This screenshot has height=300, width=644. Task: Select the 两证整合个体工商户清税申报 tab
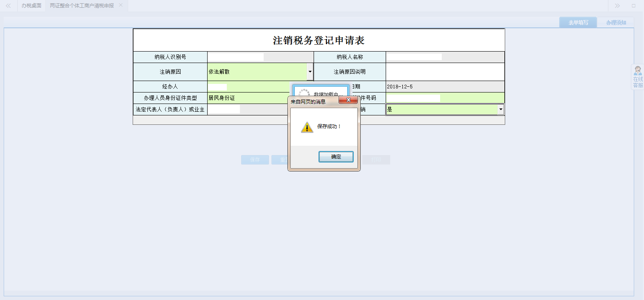coord(82,6)
